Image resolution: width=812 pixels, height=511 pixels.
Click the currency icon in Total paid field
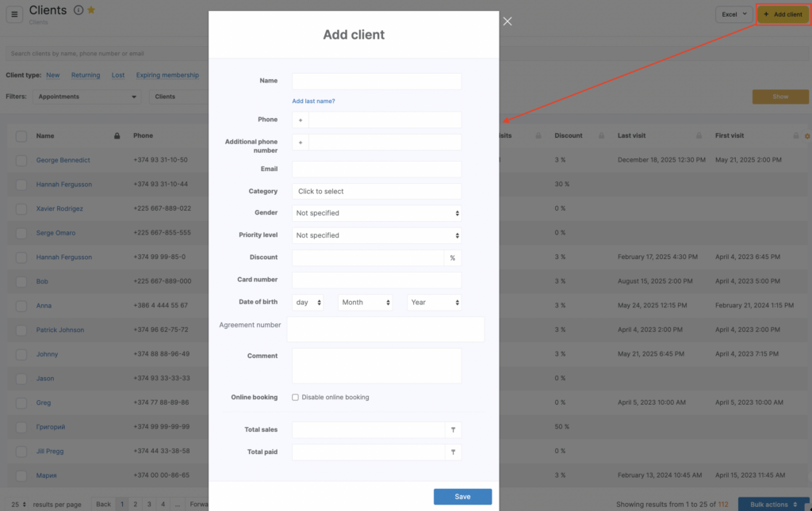pyautogui.click(x=453, y=452)
